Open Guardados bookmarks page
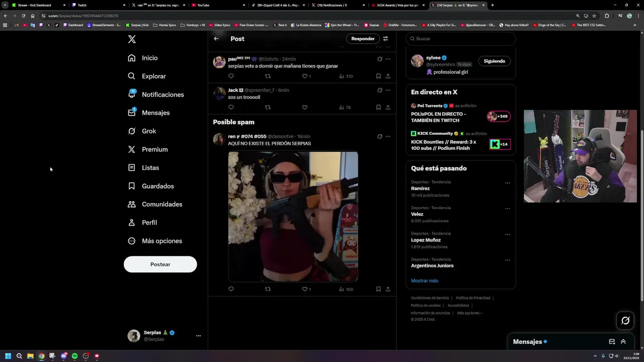Screen dimensions: 644x362 tap(151, 186)
